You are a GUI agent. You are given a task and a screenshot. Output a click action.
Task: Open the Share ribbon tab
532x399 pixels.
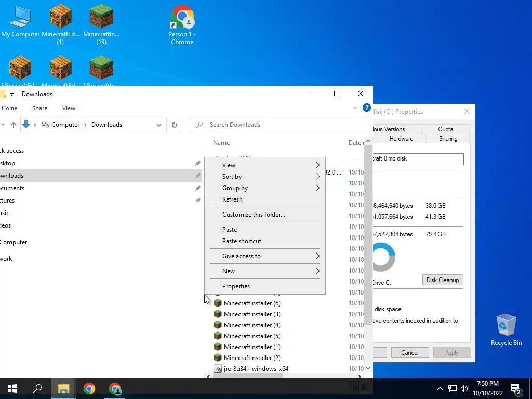click(39, 108)
